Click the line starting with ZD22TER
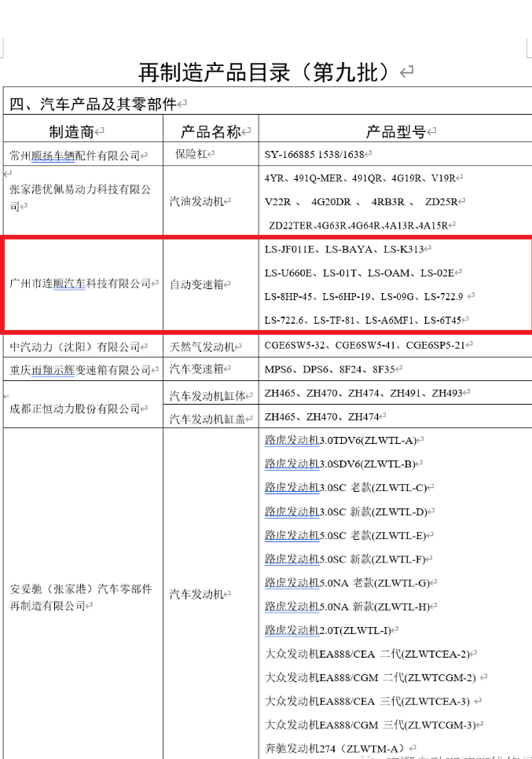 click(358, 225)
